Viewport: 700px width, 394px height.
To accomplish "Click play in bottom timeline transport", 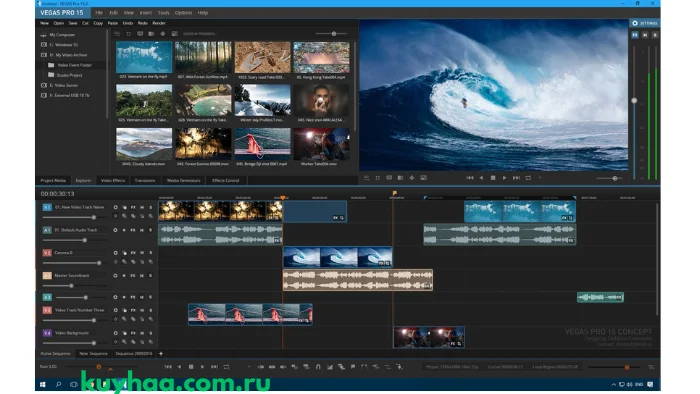I will [202, 367].
